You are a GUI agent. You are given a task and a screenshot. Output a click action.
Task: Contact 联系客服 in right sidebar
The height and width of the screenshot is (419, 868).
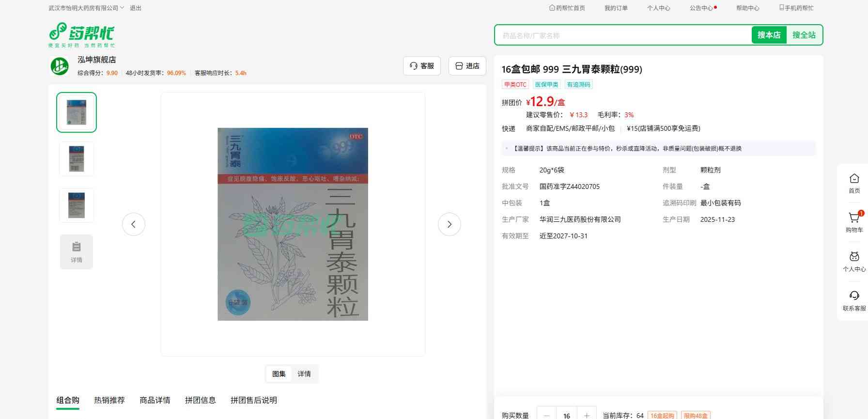(x=854, y=300)
